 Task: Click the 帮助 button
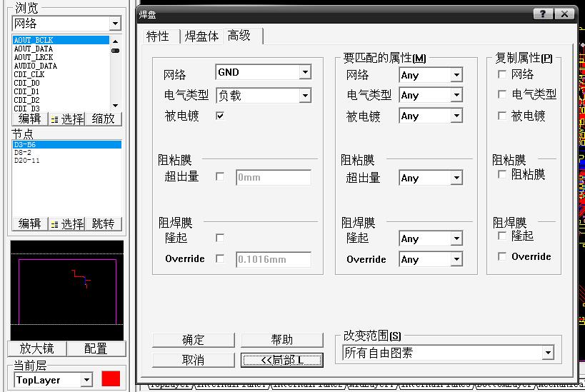281,340
